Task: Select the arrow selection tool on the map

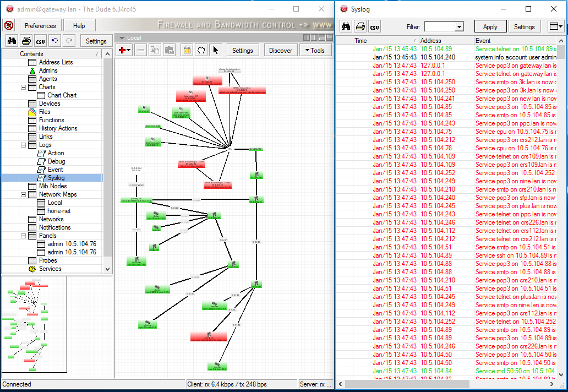Action: tap(216, 50)
